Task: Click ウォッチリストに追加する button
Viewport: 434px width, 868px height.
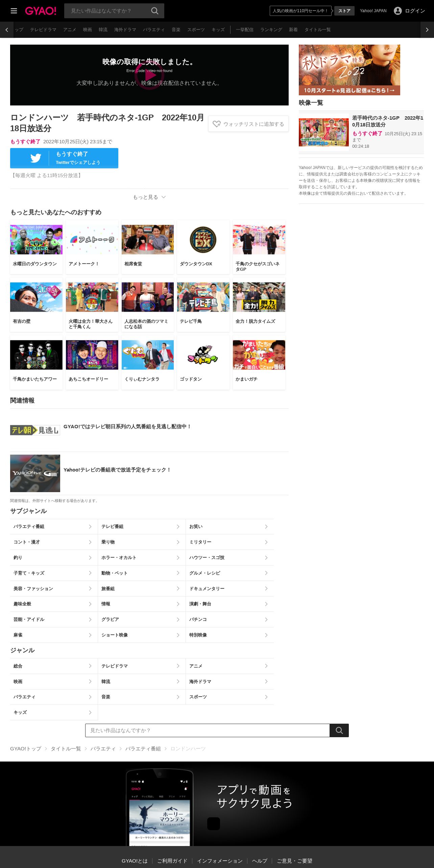Action: coord(248,124)
